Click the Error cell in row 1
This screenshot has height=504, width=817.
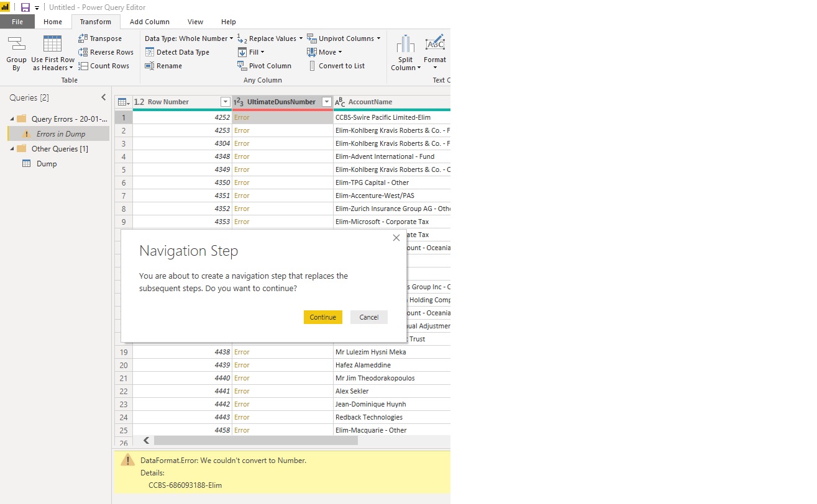(x=283, y=117)
